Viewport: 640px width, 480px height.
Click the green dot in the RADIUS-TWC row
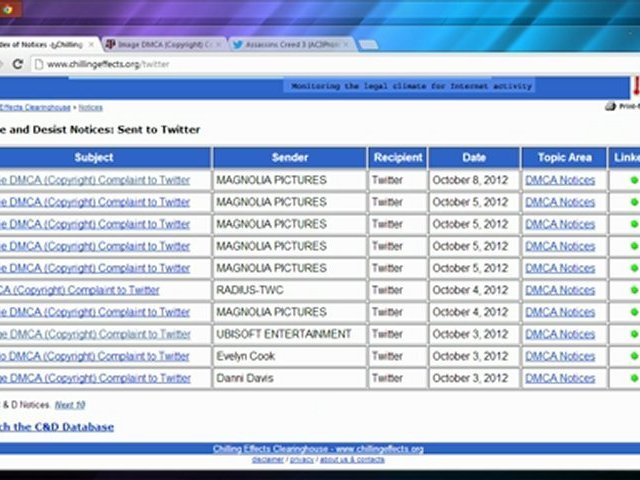tap(633, 290)
